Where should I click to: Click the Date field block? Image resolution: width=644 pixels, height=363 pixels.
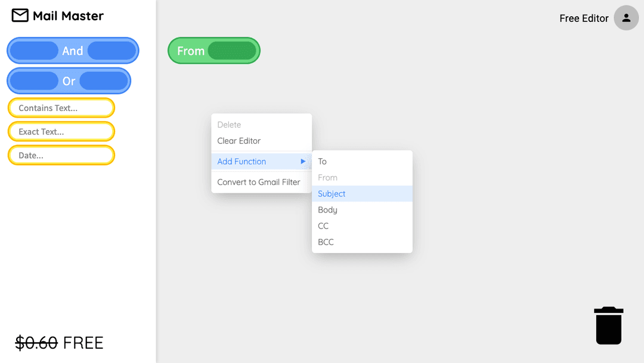tap(61, 155)
